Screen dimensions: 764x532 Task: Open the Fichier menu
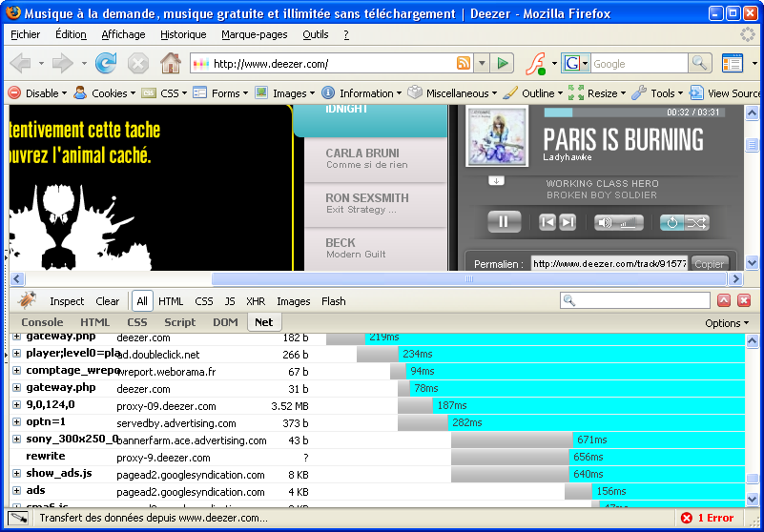(x=26, y=34)
